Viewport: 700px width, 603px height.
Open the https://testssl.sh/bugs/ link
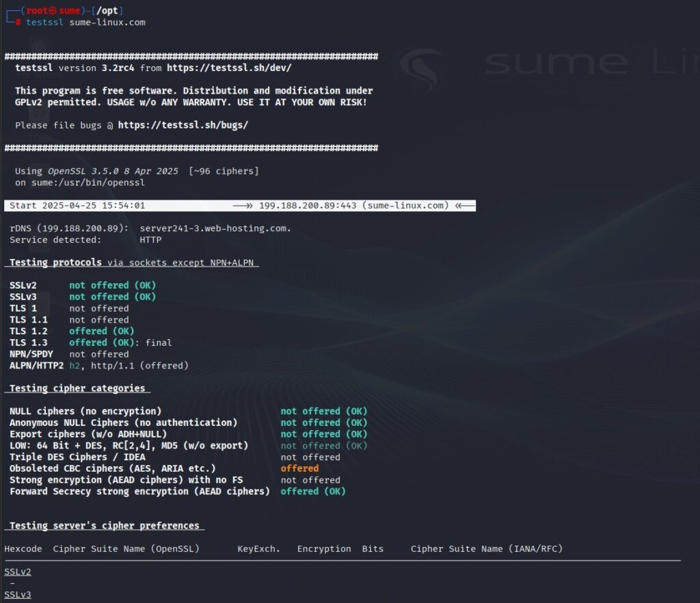(x=183, y=125)
